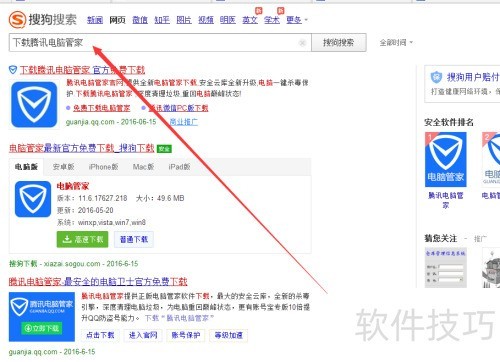This screenshot has width=500, height=362.
Task: Click the 腾讯电脑管家 caption under the first ranked tile
Action: click(x=446, y=200)
